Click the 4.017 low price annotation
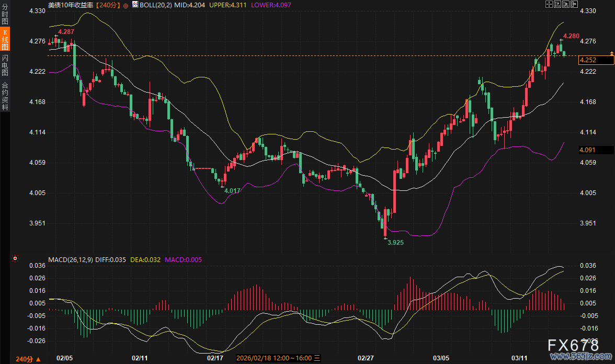Screen dimensions: 615x364 pos(232,191)
